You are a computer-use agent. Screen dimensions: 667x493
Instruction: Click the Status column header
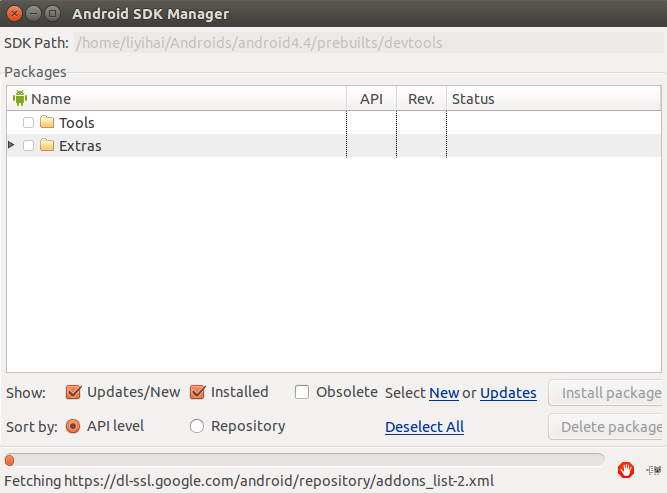point(553,99)
